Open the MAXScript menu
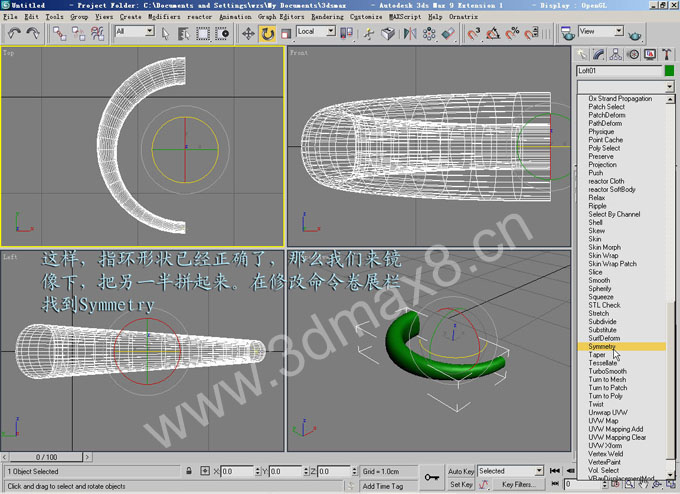The height and width of the screenshot is (494, 680). pyautogui.click(x=405, y=16)
